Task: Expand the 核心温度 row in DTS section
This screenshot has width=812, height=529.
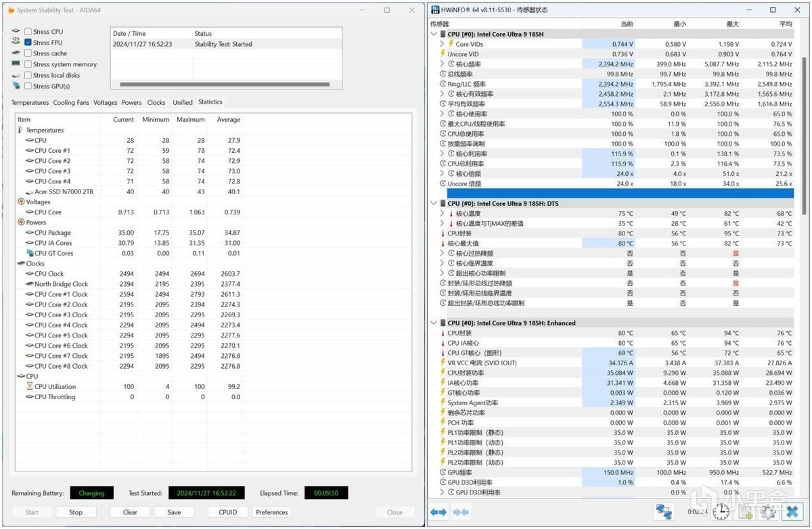Action: pos(443,213)
